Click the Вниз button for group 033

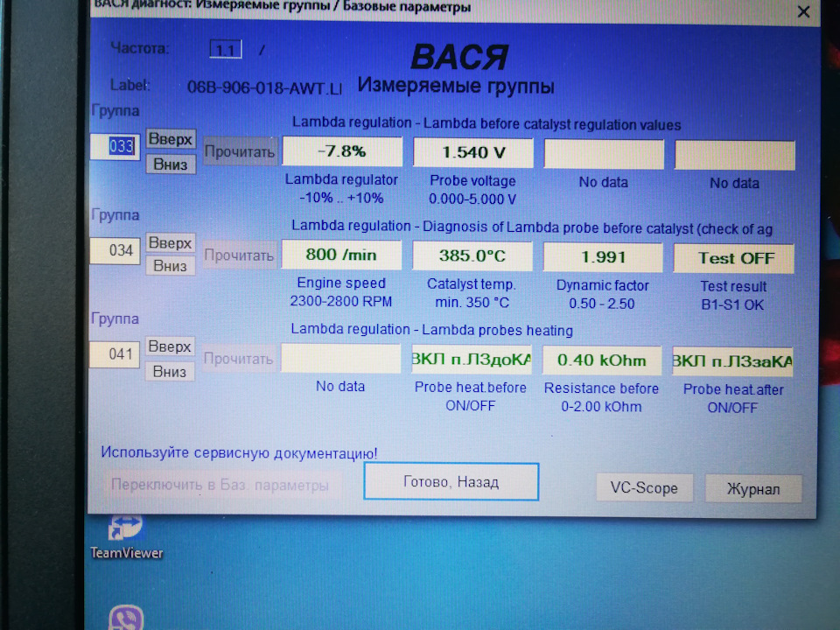(171, 164)
